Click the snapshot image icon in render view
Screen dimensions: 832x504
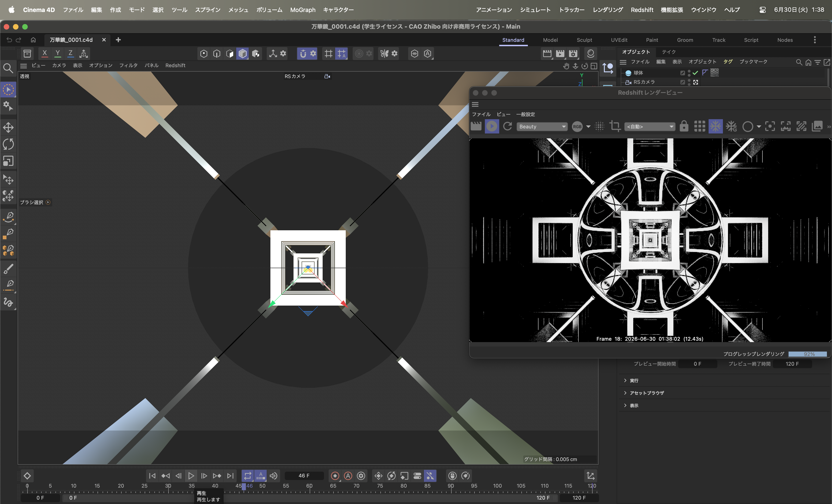pyautogui.click(x=817, y=127)
